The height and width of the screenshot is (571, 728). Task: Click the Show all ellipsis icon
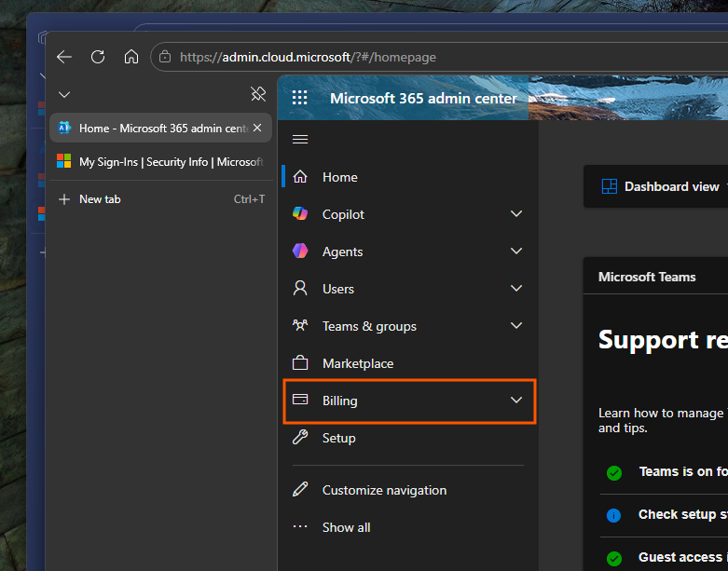[300, 526]
